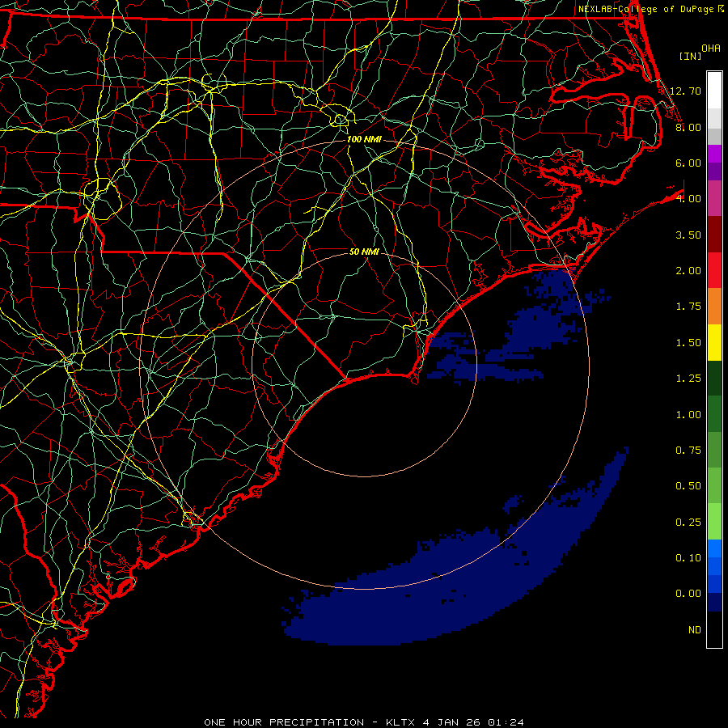The width and height of the screenshot is (728, 728).
Task: Click the pink legend swatch beside 4.00
Action: click(714, 198)
